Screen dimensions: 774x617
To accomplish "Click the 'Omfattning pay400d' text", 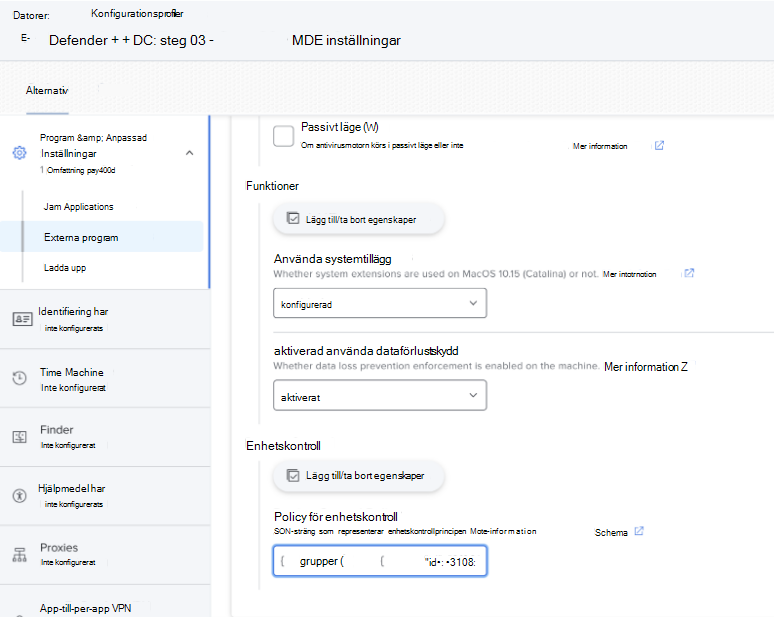I will coord(81,170).
